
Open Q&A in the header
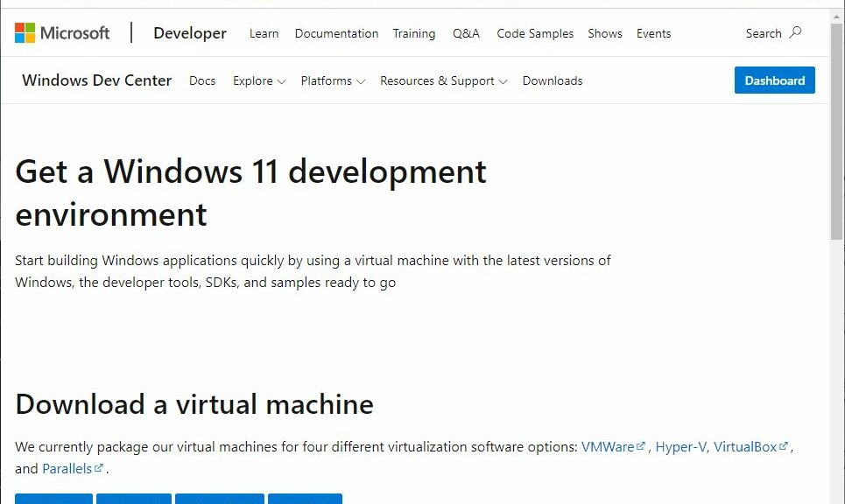click(x=466, y=33)
